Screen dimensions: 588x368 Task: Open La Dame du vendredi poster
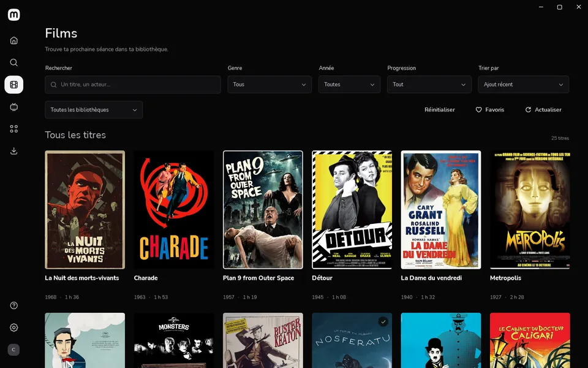pyautogui.click(x=441, y=210)
